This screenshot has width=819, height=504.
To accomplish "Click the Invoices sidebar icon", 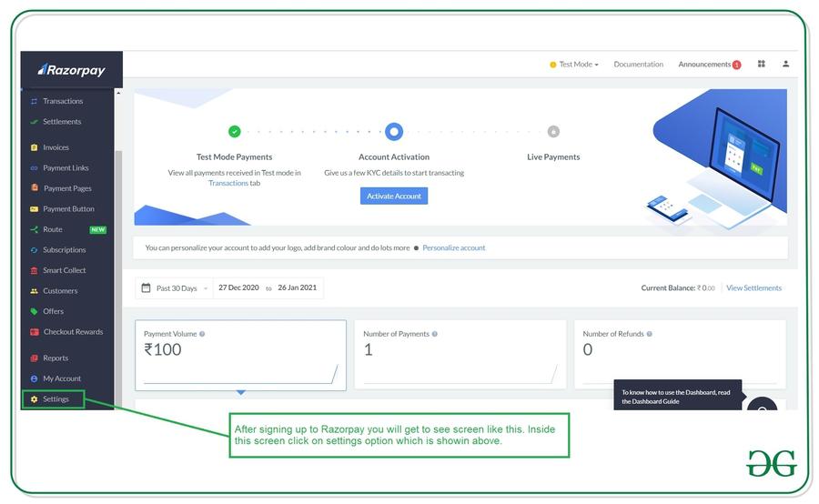I will point(34,147).
